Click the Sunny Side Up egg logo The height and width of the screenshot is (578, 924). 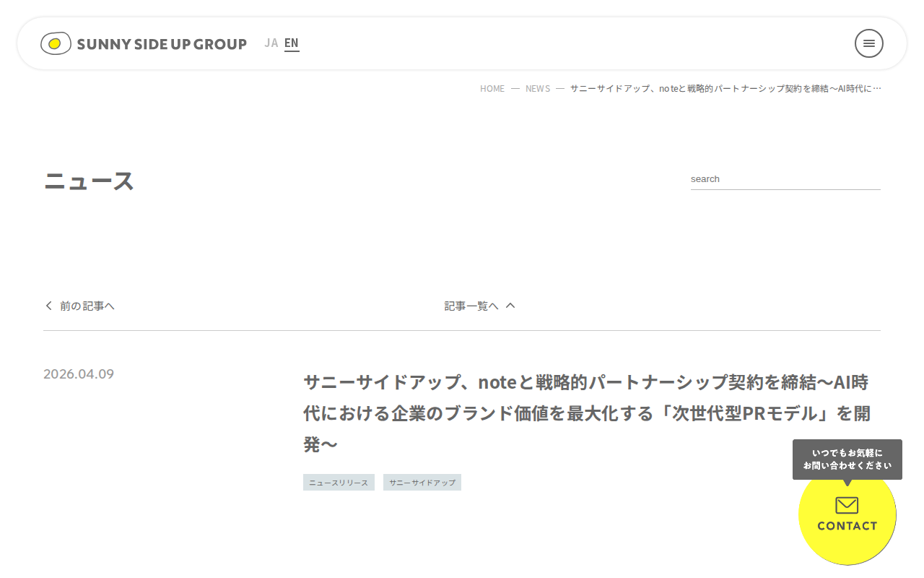coord(56,43)
